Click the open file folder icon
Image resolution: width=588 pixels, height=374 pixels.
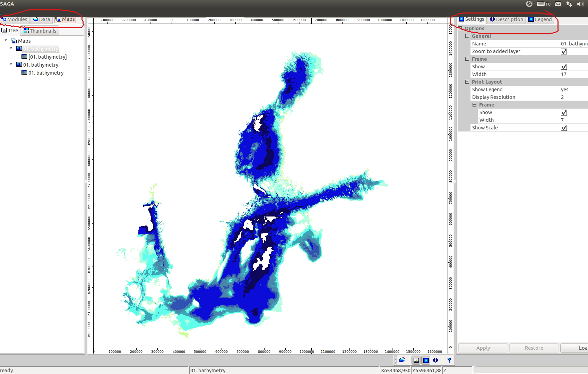402,360
